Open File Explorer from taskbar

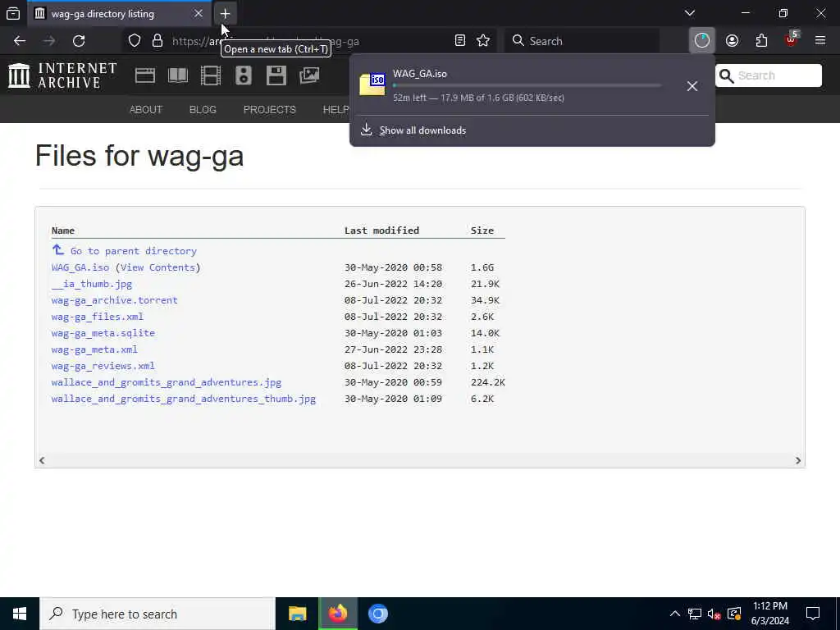tap(297, 614)
